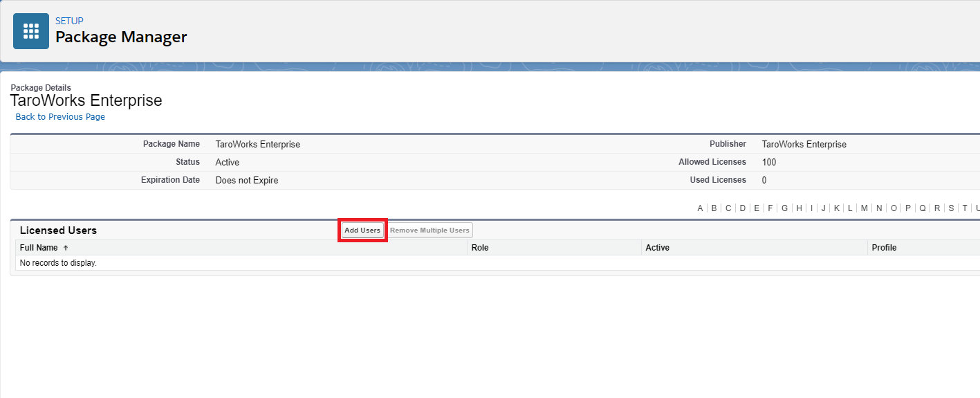This screenshot has width=980, height=398.
Task: Click the Publisher value TaroWorks Enterprise
Action: pyautogui.click(x=804, y=145)
